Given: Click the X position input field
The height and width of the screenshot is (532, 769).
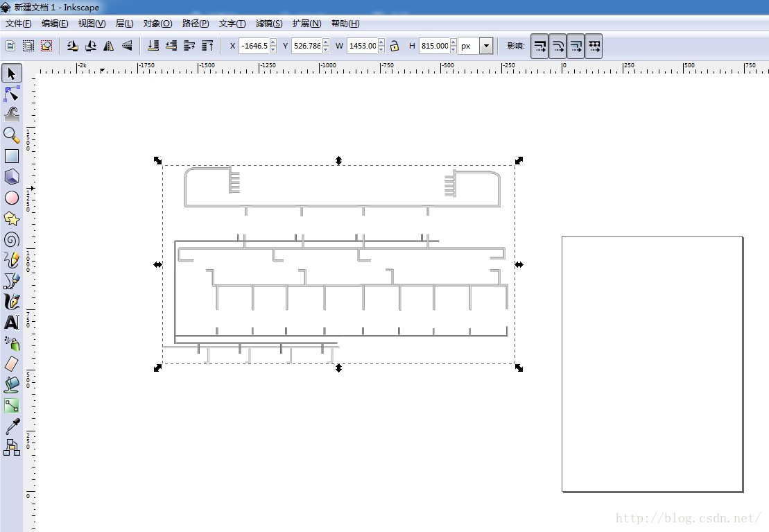Looking at the screenshot, I should [x=254, y=46].
